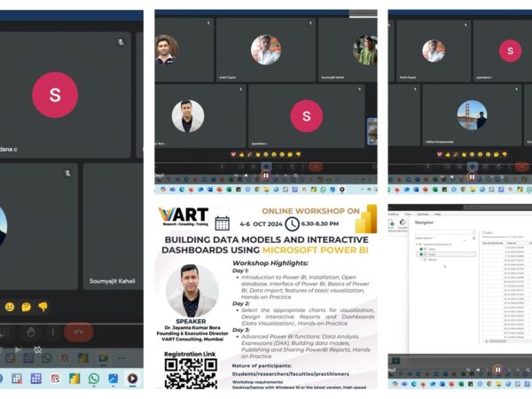Send the party popper reaction in top-middle panel

[x=250, y=154]
